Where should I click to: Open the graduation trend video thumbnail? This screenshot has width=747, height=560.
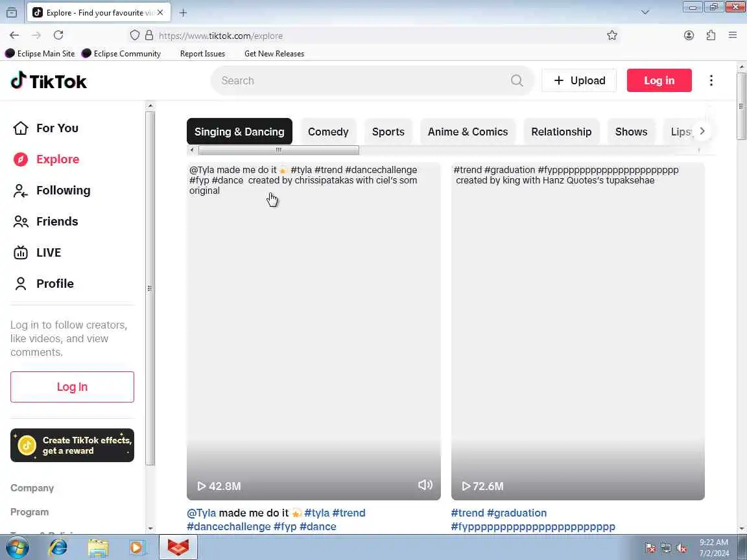(578, 331)
